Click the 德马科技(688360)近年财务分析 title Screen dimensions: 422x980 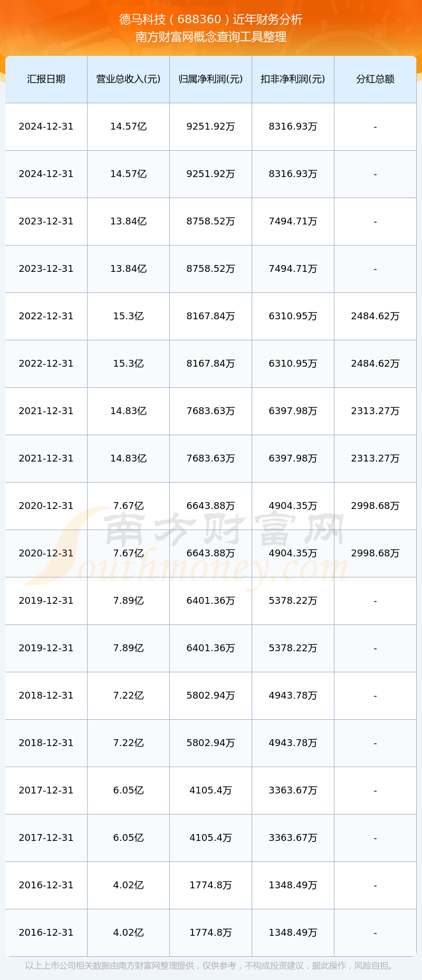pyautogui.click(x=211, y=19)
